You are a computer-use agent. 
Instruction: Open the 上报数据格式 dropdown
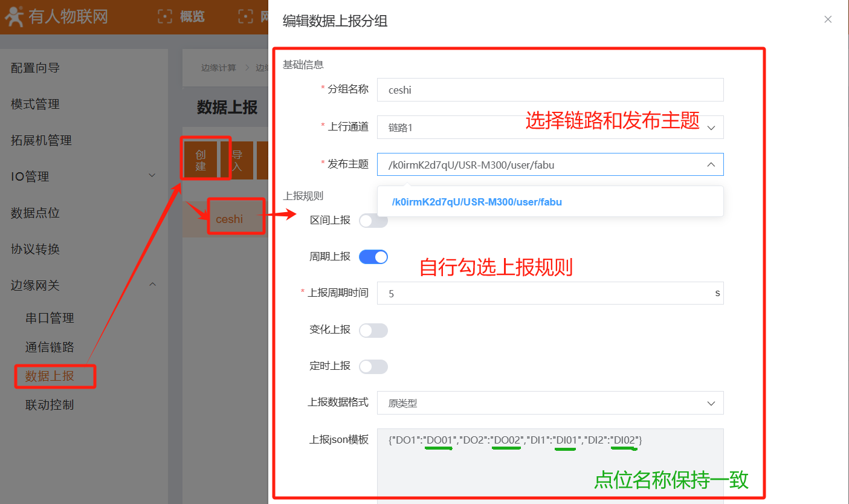(x=550, y=403)
